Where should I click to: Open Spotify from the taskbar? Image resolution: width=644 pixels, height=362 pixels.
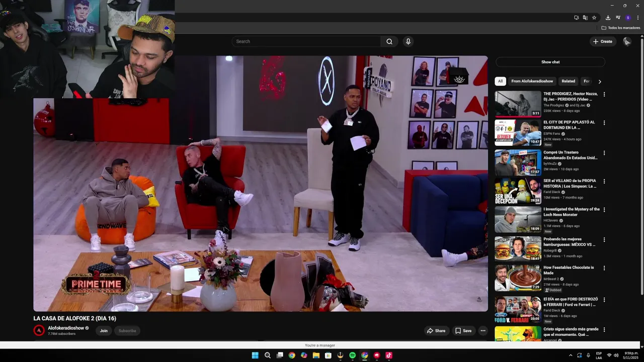click(352, 355)
